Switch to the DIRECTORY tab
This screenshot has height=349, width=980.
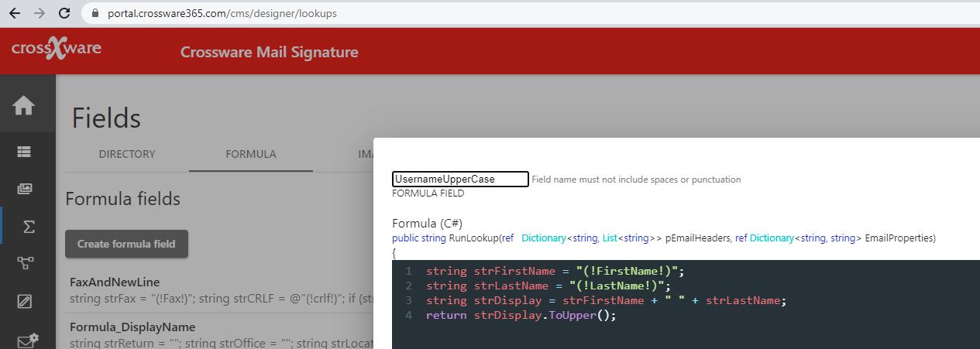[x=127, y=154]
